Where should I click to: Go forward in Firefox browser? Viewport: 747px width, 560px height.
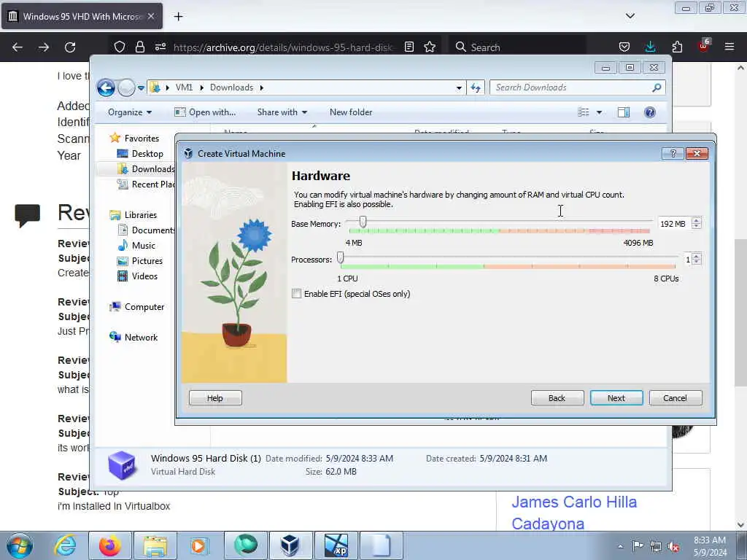[43, 47]
